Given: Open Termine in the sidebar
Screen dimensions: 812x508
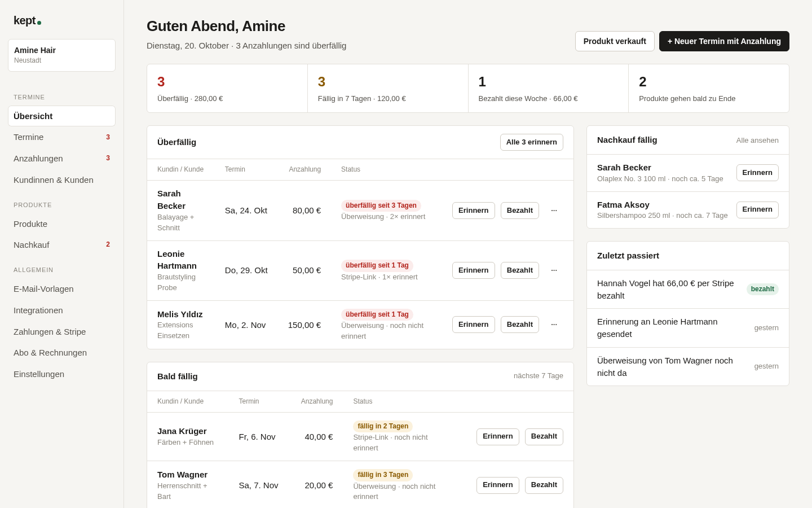Looking at the screenshot, I should tap(61, 137).
